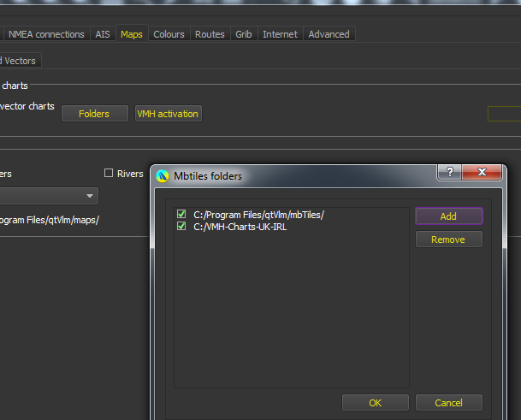Open the AIS tab
Screen dimensions: 521x420
(x=103, y=34)
